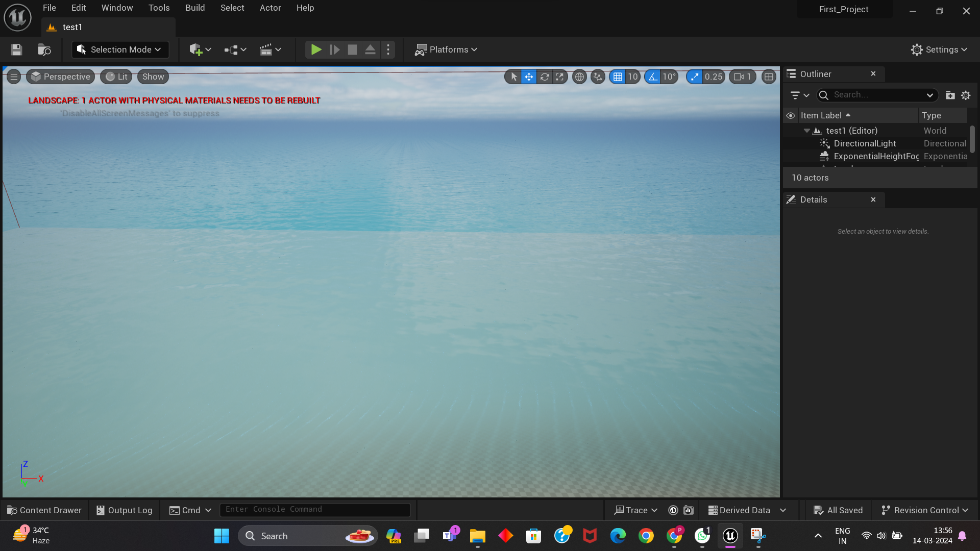
Task: Open the Create Source Control icon near Save
Action: coord(44,49)
